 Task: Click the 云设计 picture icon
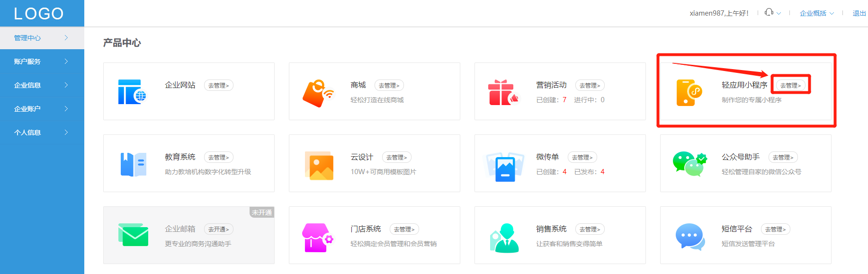click(319, 166)
